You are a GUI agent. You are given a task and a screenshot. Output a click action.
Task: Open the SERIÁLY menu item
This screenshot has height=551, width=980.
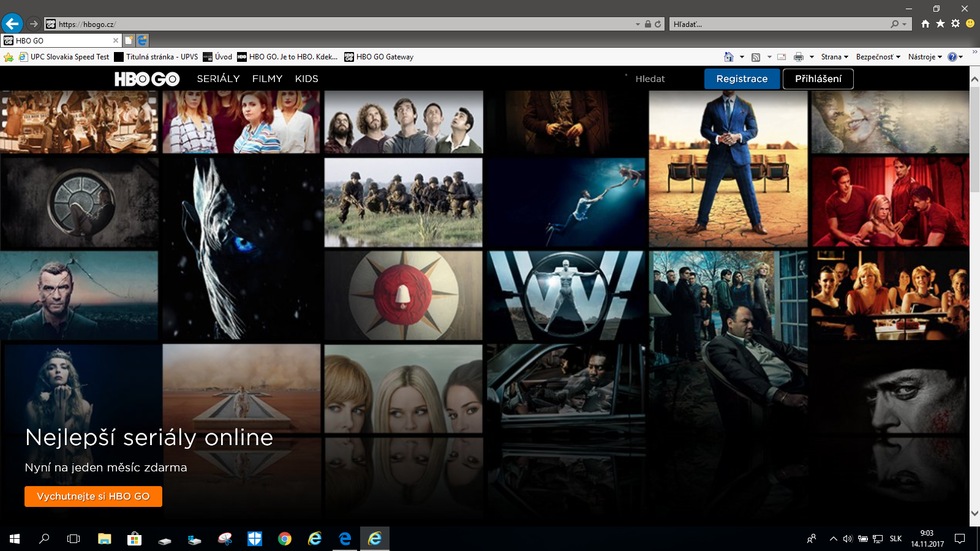pos(218,79)
